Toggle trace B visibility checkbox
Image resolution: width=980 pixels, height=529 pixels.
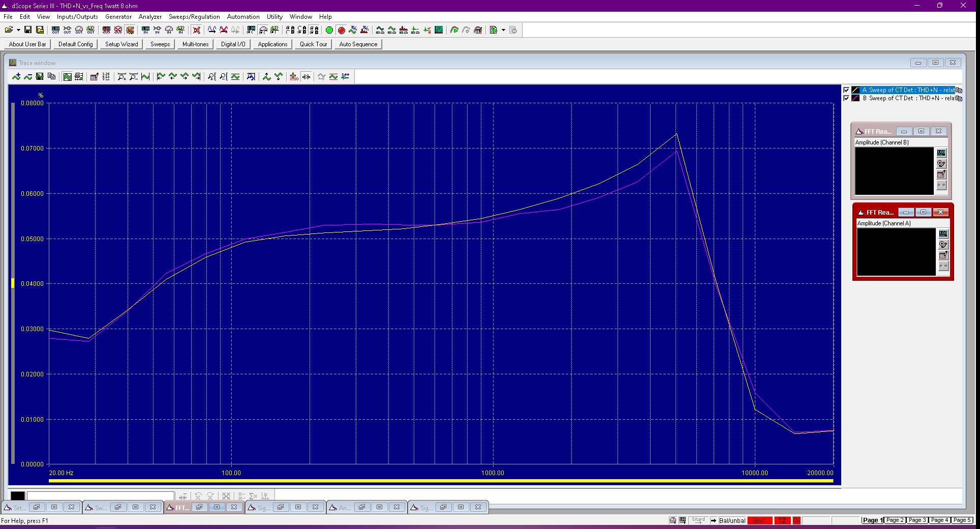(x=846, y=98)
